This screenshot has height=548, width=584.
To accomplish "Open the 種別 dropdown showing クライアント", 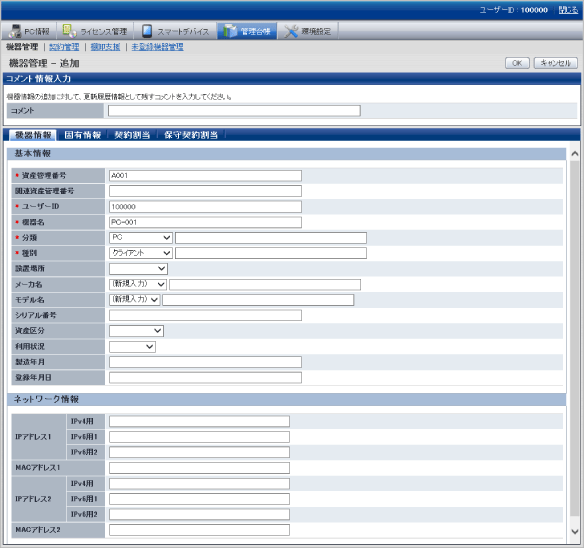I will (x=140, y=253).
